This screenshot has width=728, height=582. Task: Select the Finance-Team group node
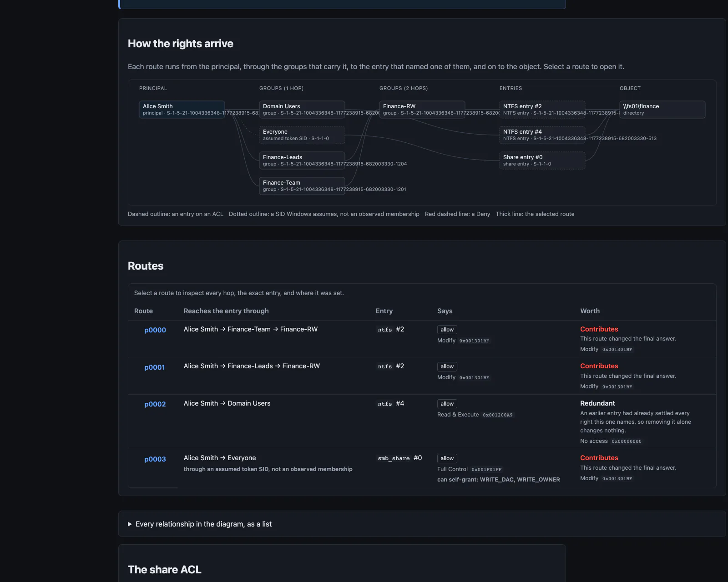coord(302,186)
